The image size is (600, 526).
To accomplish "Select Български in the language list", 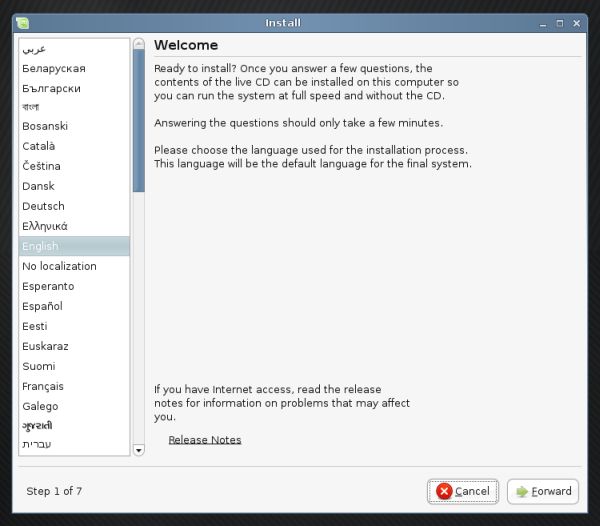I will [x=74, y=89].
